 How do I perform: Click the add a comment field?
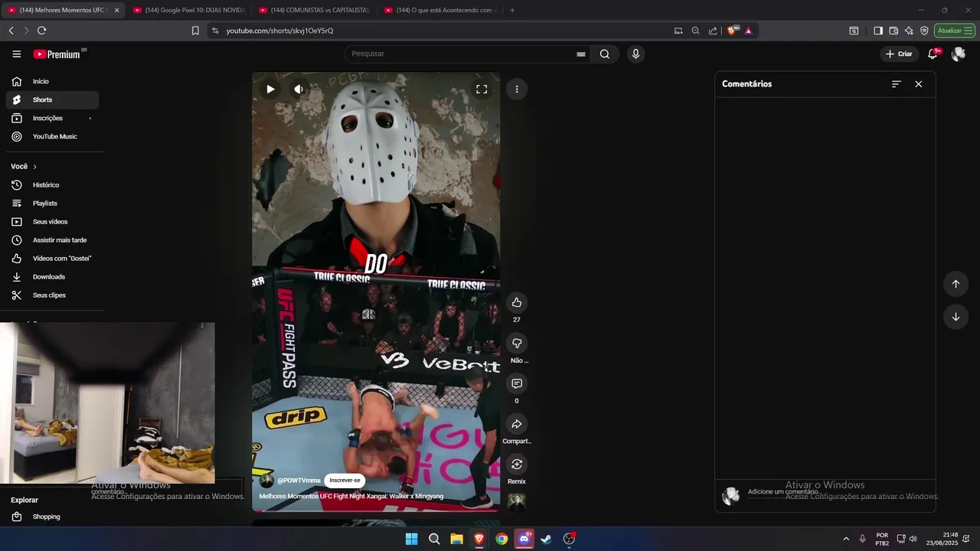(838, 492)
